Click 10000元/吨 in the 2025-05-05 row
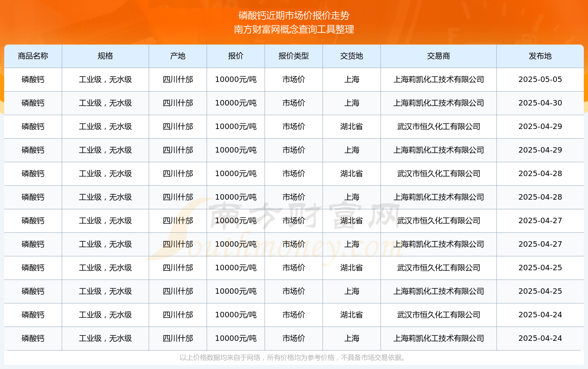Image resolution: width=588 pixels, height=369 pixels. coord(236,79)
